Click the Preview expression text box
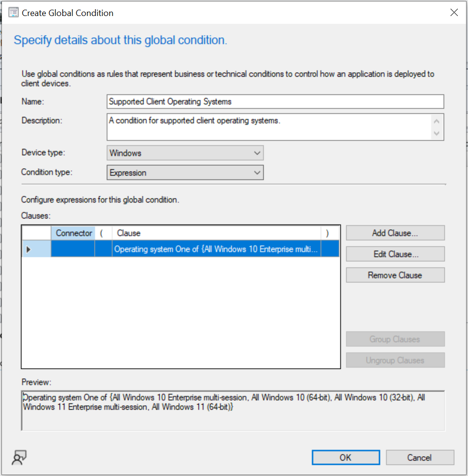468x476 pixels. (233, 411)
